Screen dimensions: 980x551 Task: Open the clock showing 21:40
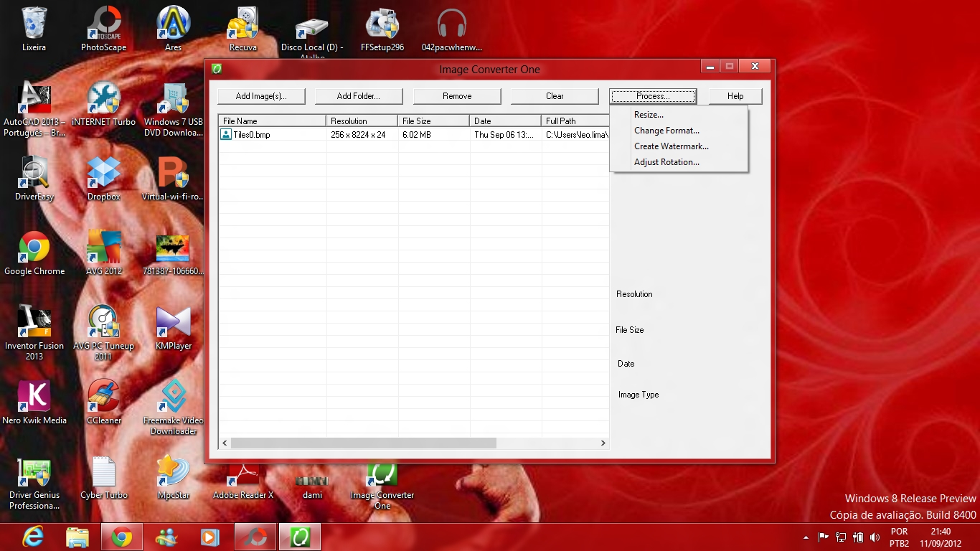click(x=941, y=537)
